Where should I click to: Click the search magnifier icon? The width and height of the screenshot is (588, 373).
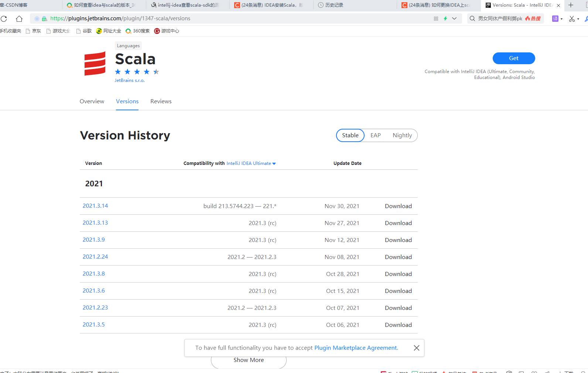472,18
